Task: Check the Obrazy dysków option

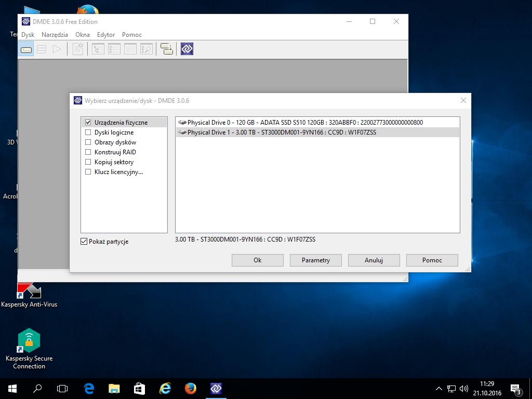Action: pos(88,142)
